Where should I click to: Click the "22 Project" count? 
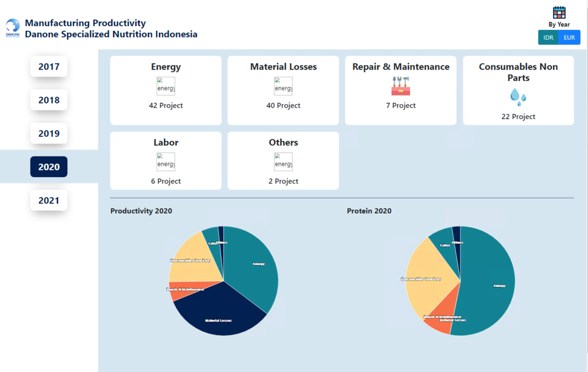pyautogui.click(x=519, y=117)
